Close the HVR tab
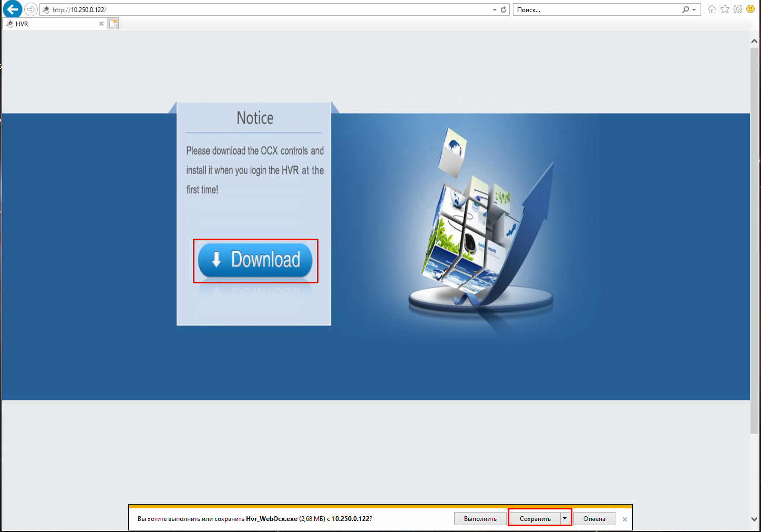The image size is (761, 532). (101, 24)
